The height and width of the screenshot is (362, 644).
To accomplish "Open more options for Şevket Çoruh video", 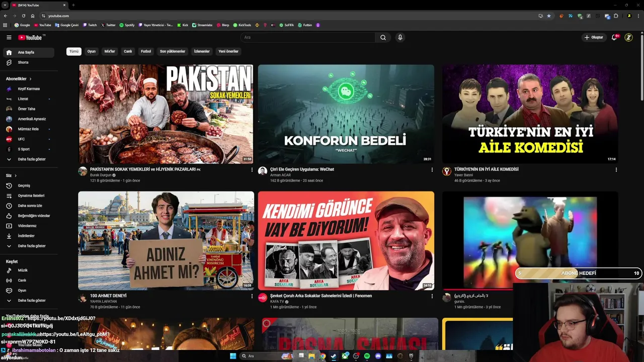I will 432,297.
